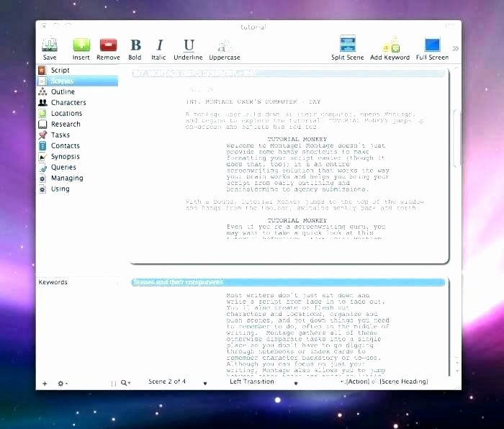Viewport: 504px width, 429px height.
Task: Click the sidebar resize handle icon
Action: pyautogui.click(x=114, y=384)
